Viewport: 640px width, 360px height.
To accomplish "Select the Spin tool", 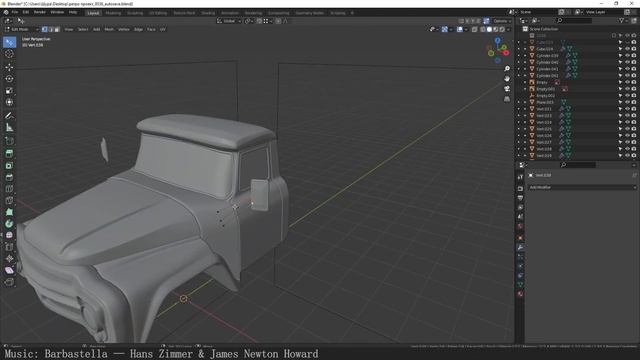I will 9,224.
